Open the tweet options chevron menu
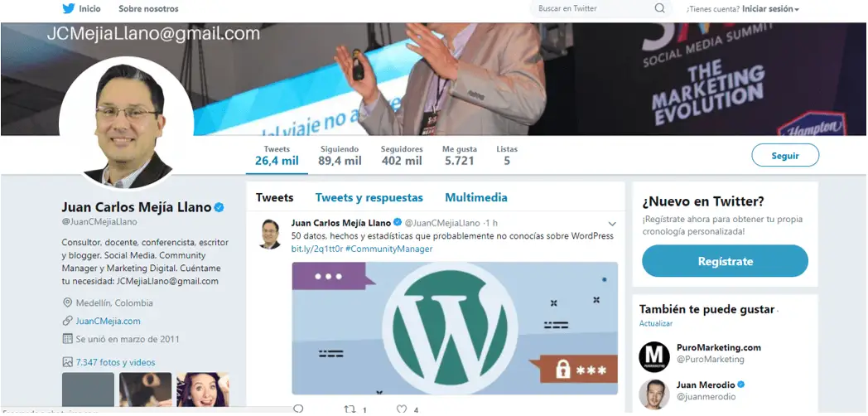This screenshot has height=416, width=868. pos(612,224)
